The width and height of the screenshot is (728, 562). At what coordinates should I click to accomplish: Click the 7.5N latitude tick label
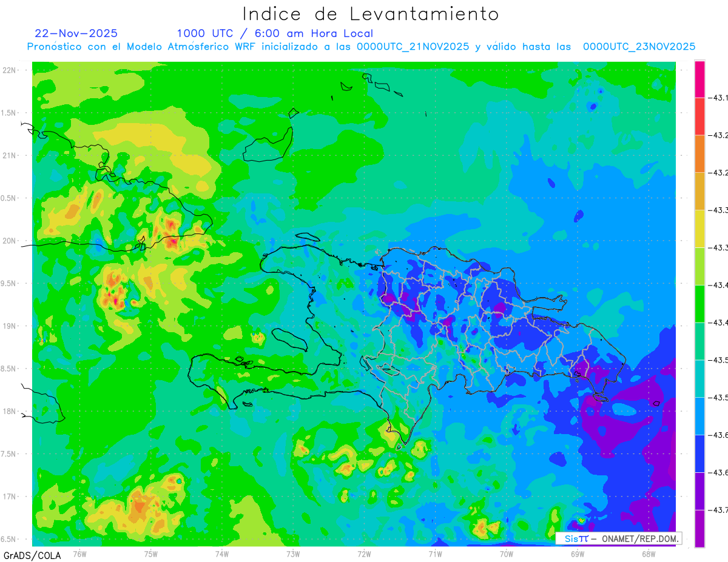tap(9, 454)
